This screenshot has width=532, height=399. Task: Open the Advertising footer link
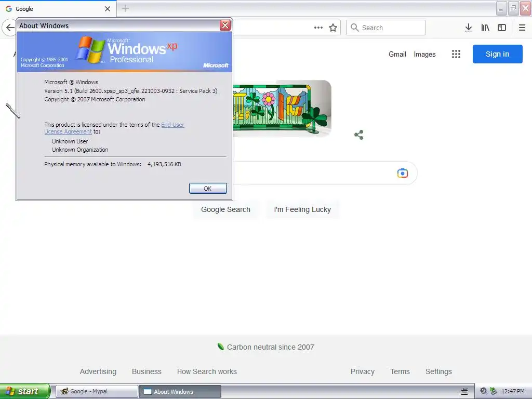tap(98, 371)
